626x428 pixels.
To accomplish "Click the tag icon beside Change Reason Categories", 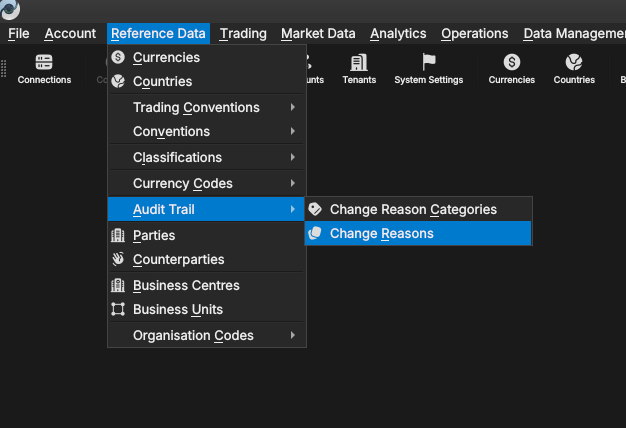I will tap(315, 209).
